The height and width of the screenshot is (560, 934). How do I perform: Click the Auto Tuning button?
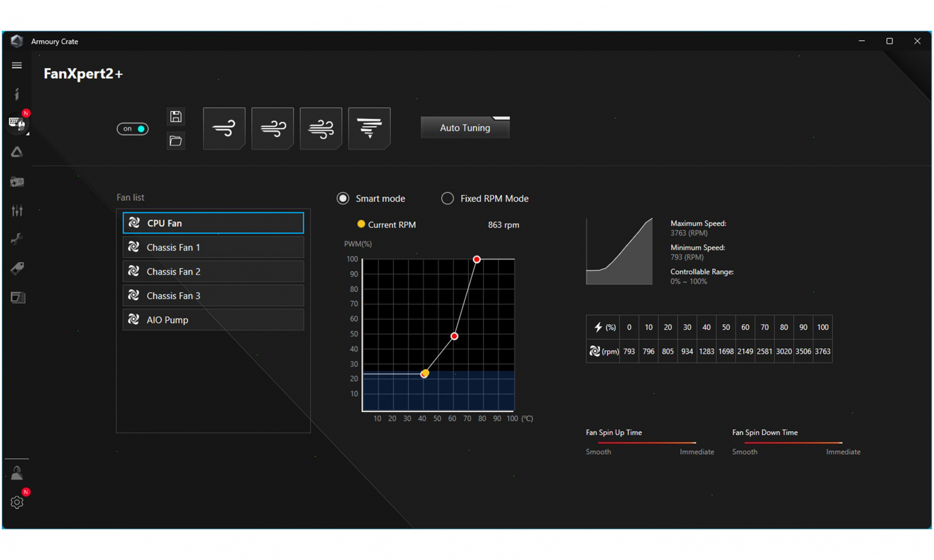coord(465,128)
